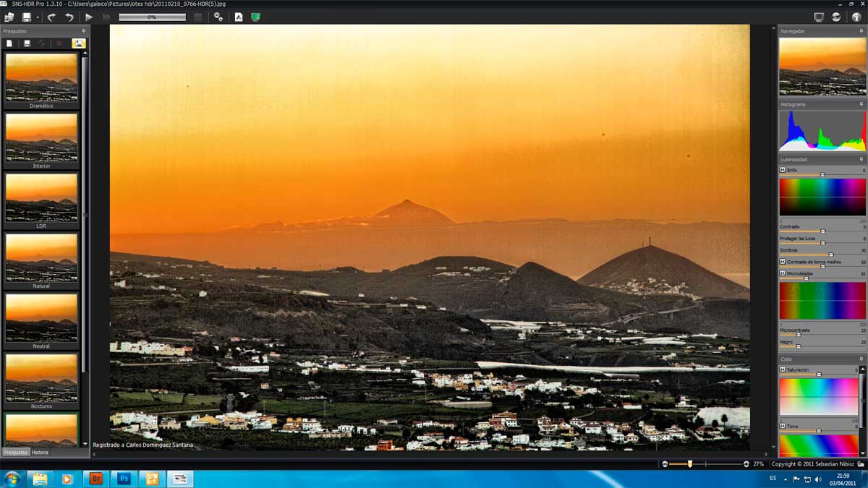Pin the Color panel
Screen dimensions: 868x488
[x=861, y=359]
